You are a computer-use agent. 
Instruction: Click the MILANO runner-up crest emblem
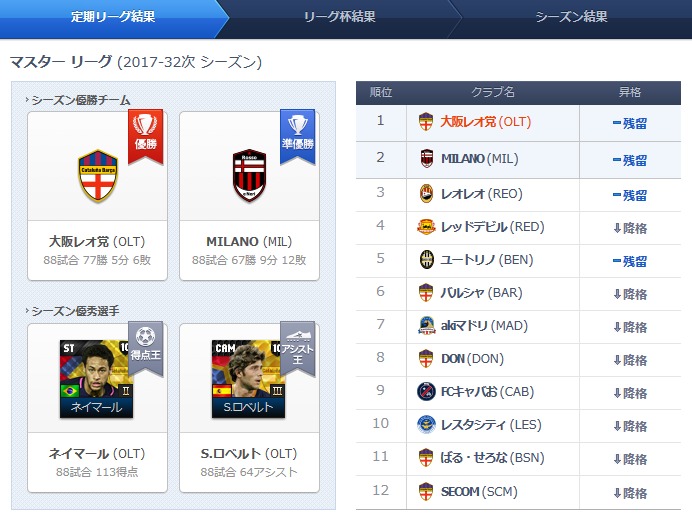[x=249, y=175]
